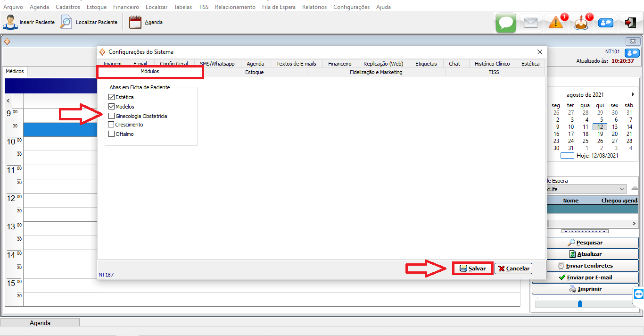
Task: Enable Ginecologia Obstetrícia checkbox
Action: (x=111, y=116)
